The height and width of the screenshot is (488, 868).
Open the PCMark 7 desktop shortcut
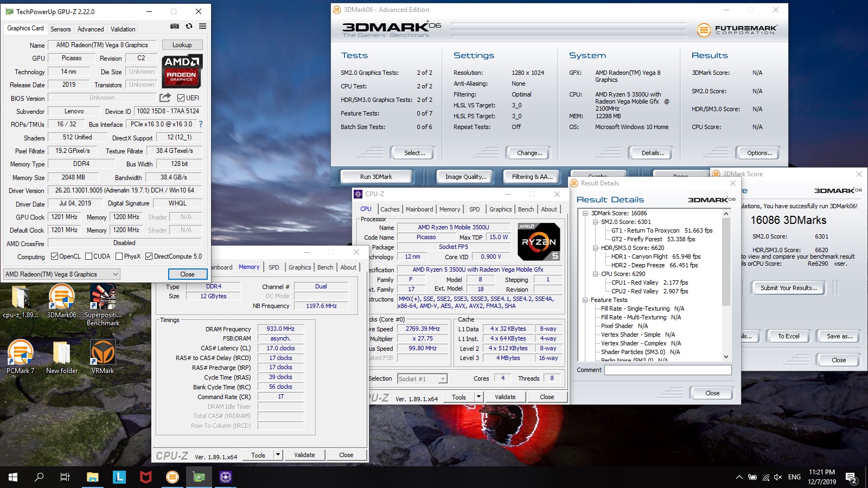click(x=20, y=356)
